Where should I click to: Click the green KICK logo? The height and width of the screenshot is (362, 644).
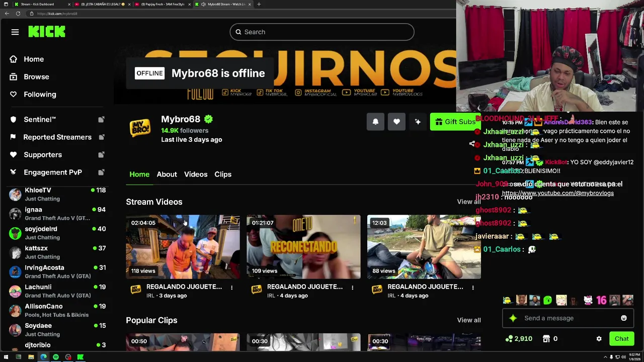click(x=47, y=32)
